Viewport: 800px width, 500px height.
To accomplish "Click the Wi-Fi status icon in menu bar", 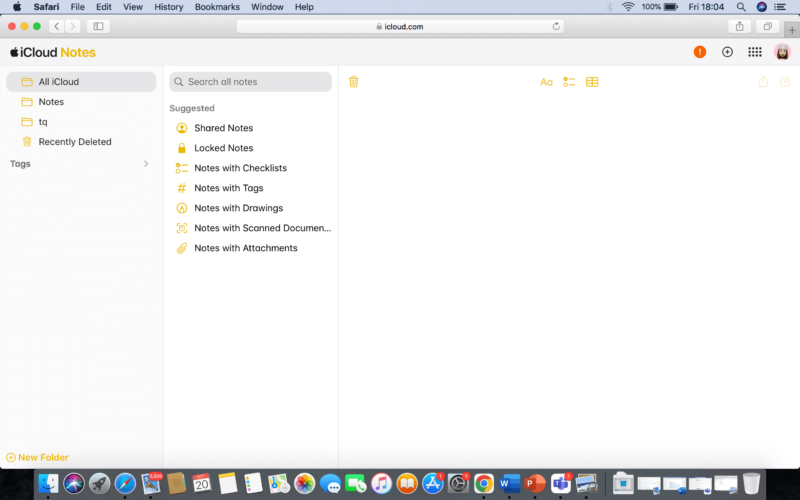I will 628,7.
